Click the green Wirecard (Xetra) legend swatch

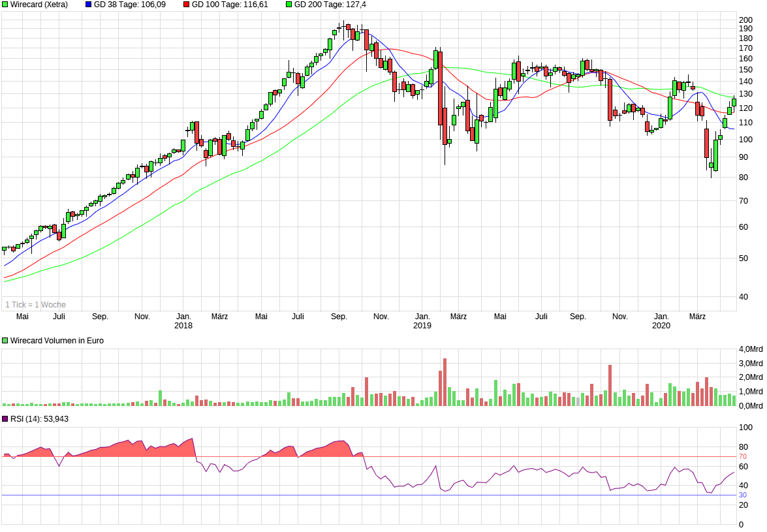pyautogui.click(x=5, y=5)
